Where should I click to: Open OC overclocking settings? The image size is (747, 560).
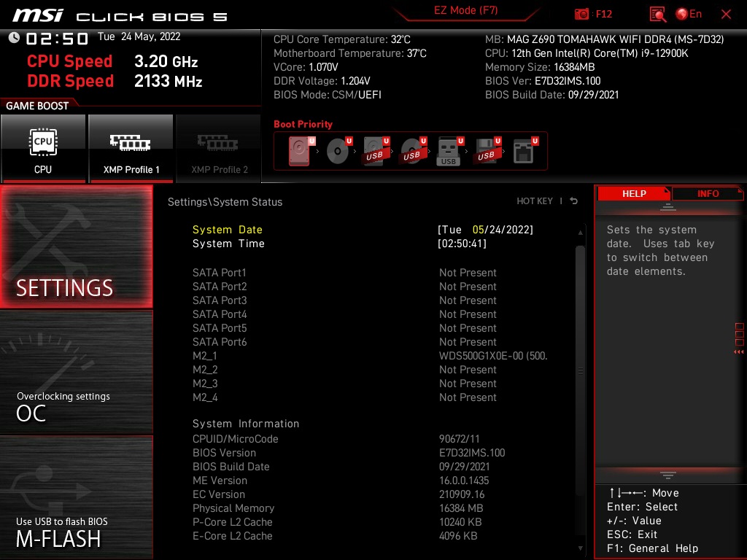pos(76,372)
